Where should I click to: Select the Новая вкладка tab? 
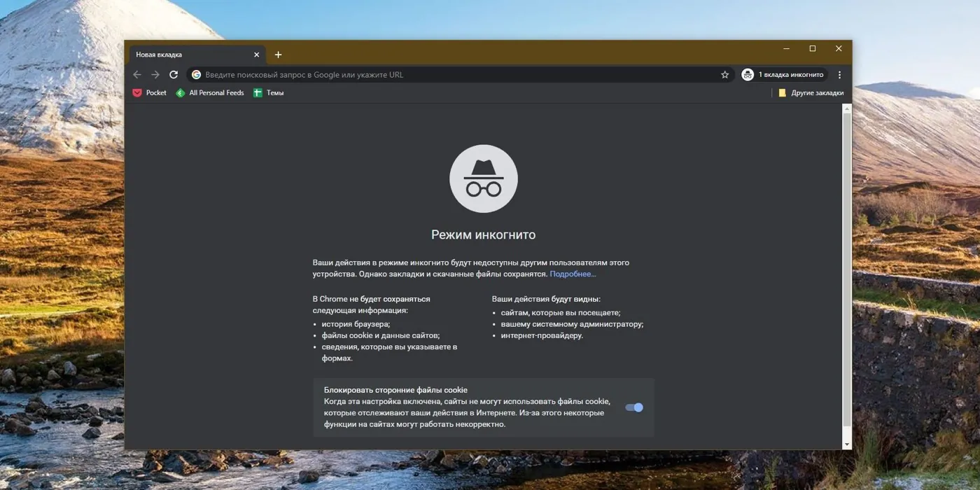coord(197,55)
